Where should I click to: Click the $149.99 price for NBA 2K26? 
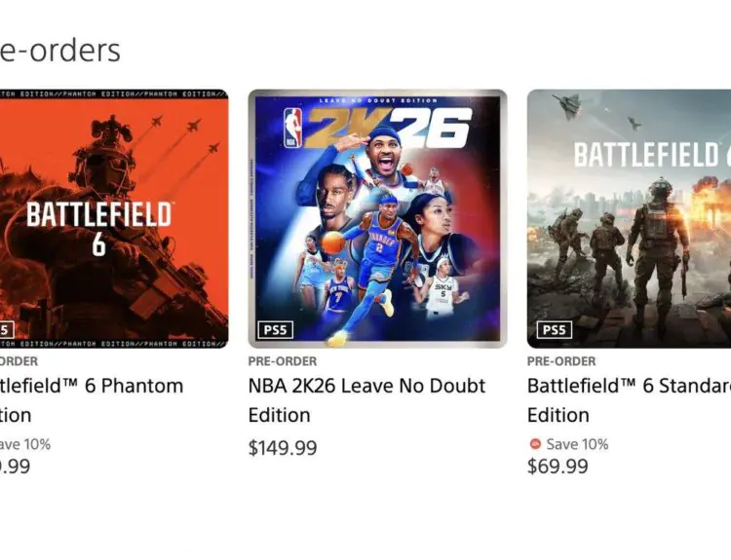click(283, 448)
